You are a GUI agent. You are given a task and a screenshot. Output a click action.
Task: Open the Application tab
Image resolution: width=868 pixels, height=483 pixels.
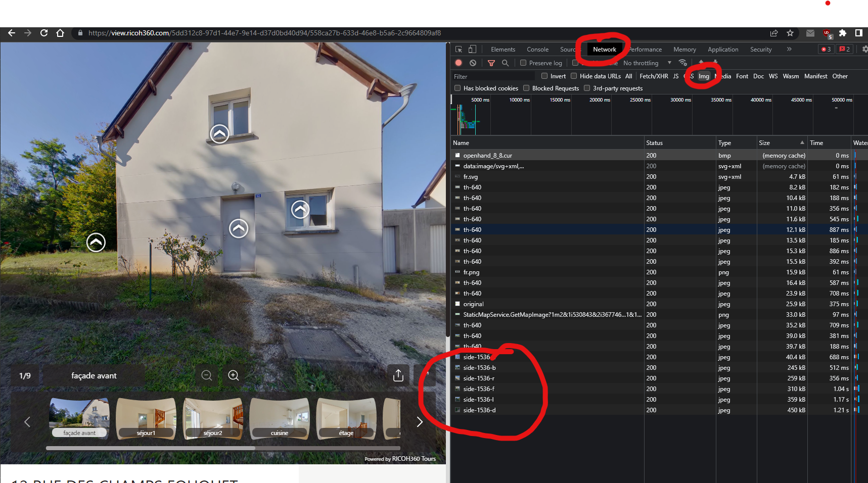(722, 50)
